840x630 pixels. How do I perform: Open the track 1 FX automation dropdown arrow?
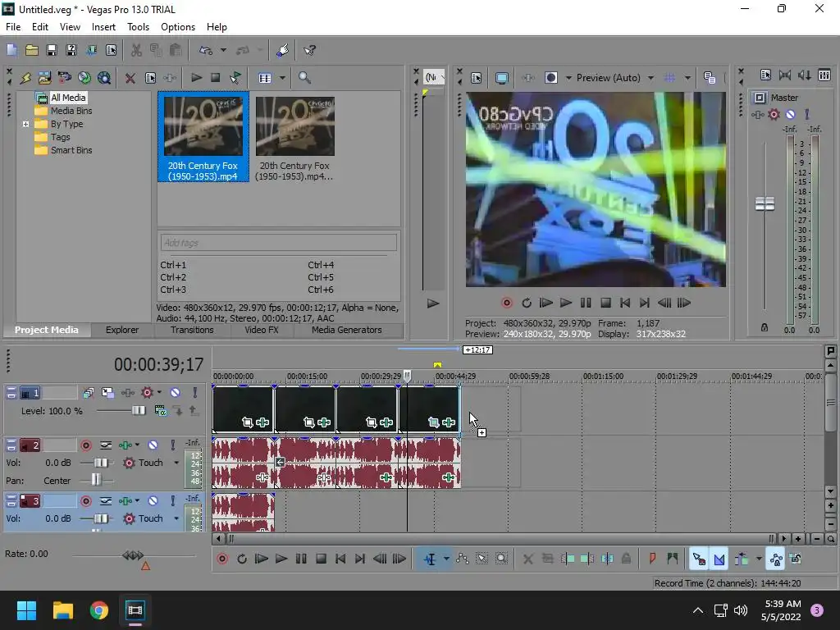(159, 393)
